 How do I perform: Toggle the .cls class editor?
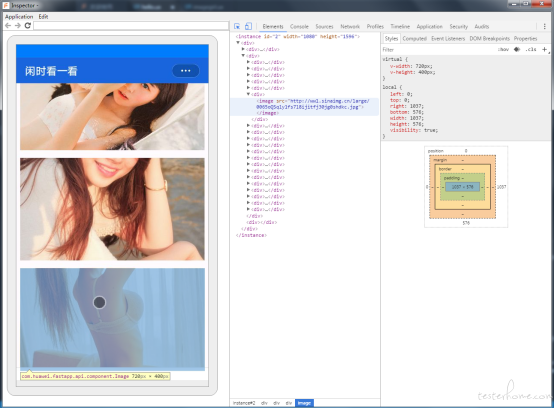[x=531, y=49]
